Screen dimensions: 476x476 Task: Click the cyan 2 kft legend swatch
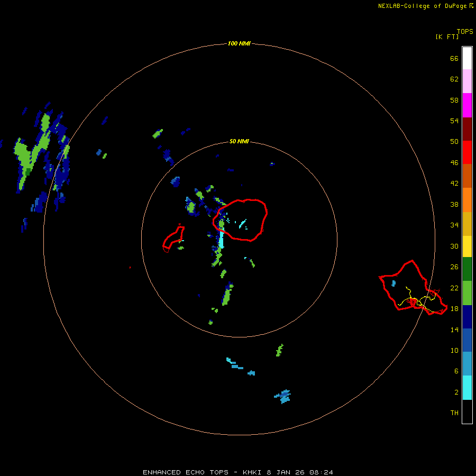coord(467,388)
